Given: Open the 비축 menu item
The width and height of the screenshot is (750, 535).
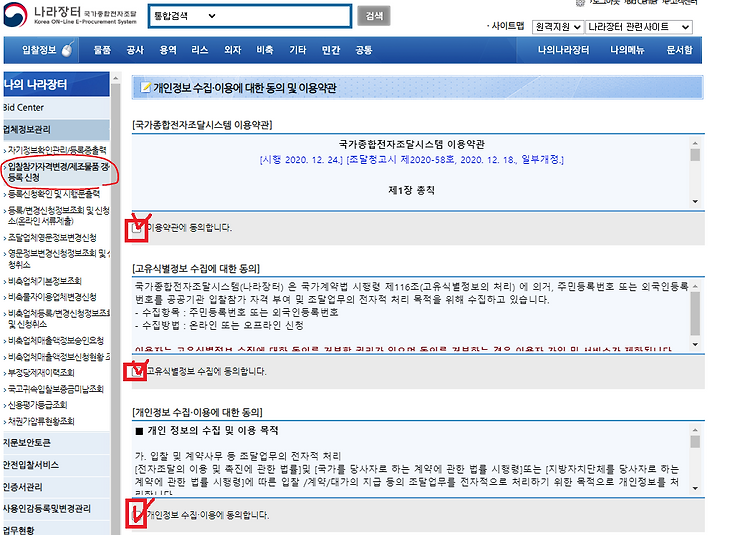Looking at the screenshot, I should pyautogui.click(x=265, y=50).
